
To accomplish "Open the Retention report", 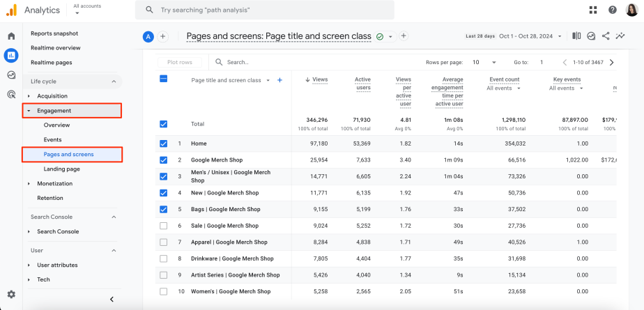I will pyautogui.click(x=50, y=198).
